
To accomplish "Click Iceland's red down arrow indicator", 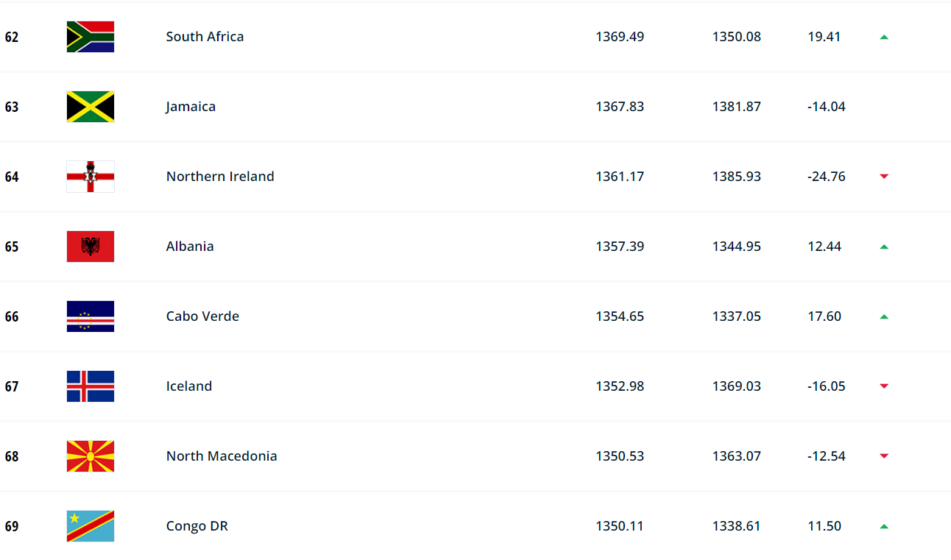I will click(884, 386).
